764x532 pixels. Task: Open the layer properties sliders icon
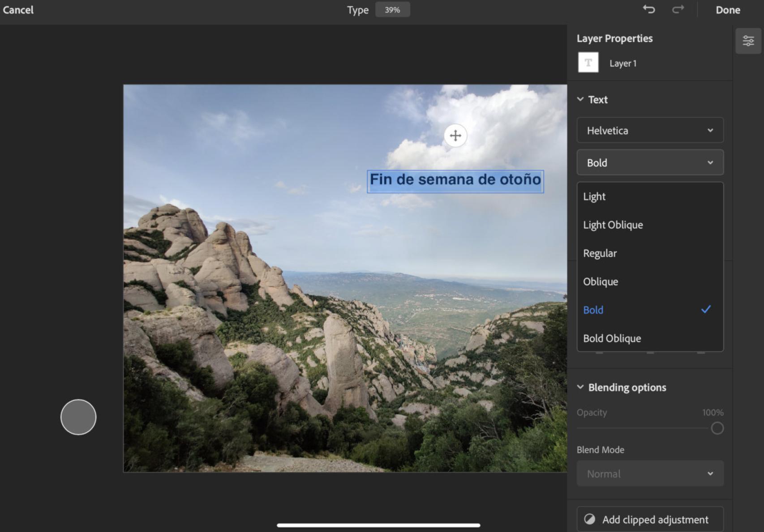[x=748, y=41]
